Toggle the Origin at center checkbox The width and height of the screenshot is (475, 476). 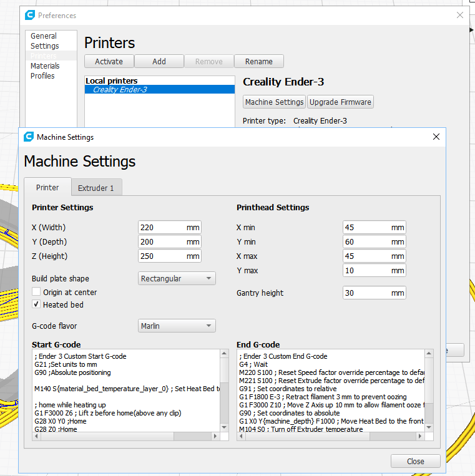[36, 292]
